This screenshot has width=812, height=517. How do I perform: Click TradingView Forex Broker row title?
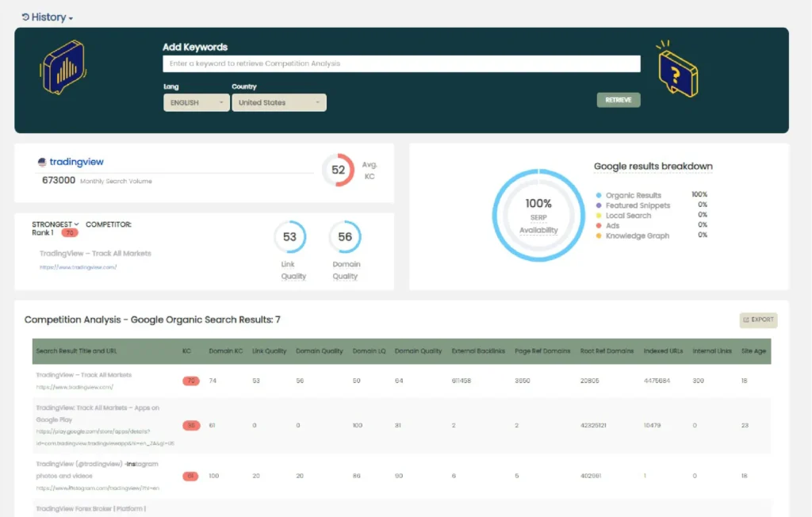pos(91,509)
